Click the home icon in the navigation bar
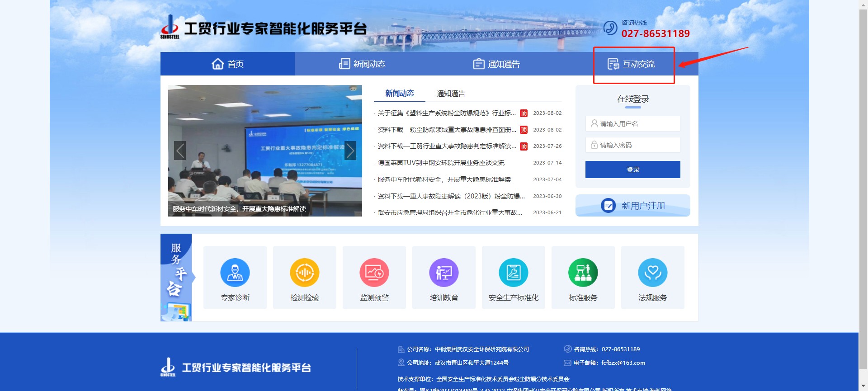The height and width of the screenshot is (391, 868). pyautogui.click(x=218, y=64)
